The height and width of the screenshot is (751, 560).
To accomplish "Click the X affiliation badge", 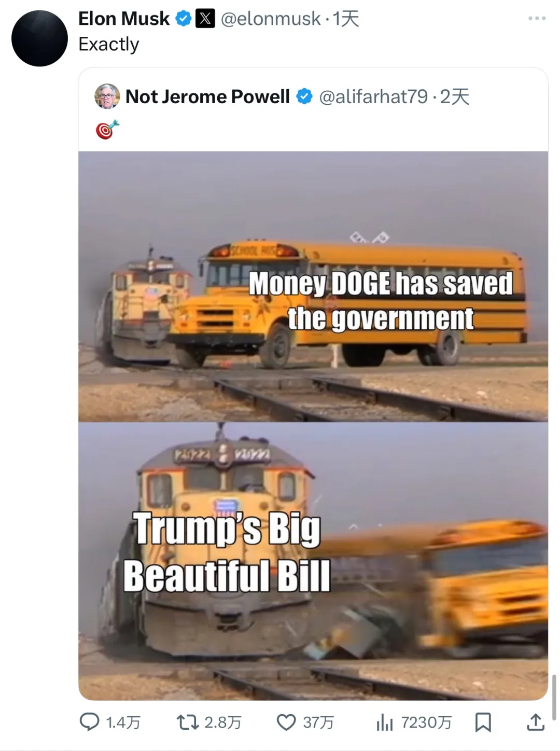I will click(x=205, y=19).
